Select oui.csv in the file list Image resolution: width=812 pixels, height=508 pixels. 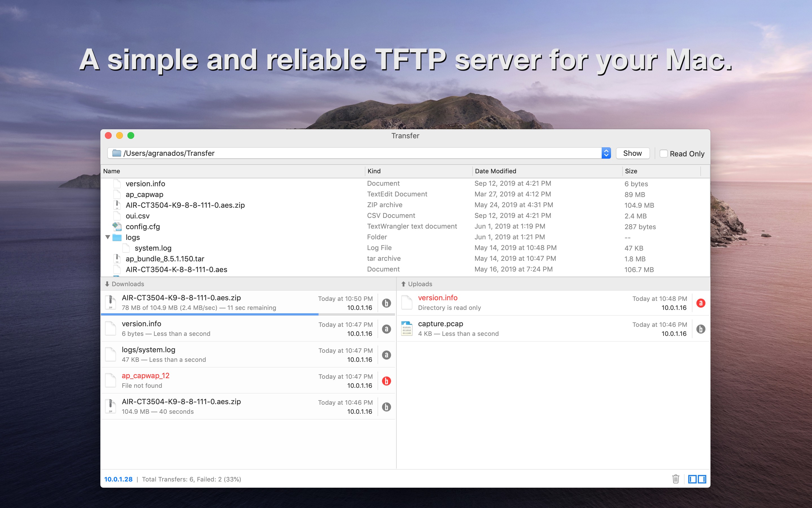coord(138,216)
